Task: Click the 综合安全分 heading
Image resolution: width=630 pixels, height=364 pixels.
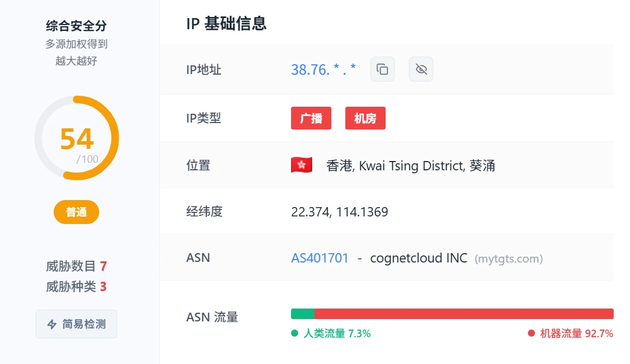Action: pos(76,26)
